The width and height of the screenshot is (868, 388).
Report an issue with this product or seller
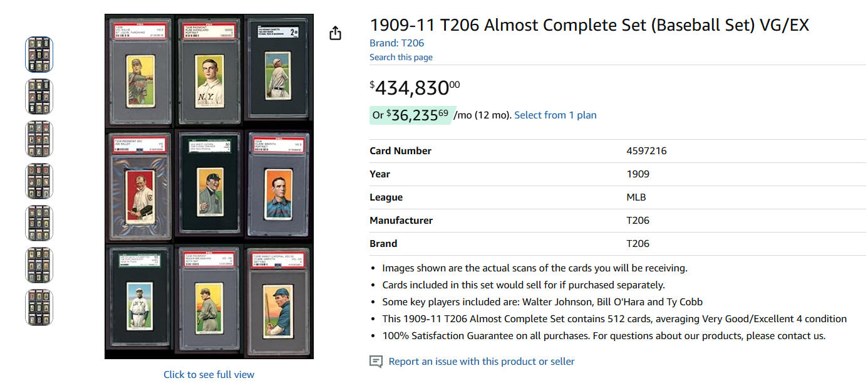[x=480, y=361]
